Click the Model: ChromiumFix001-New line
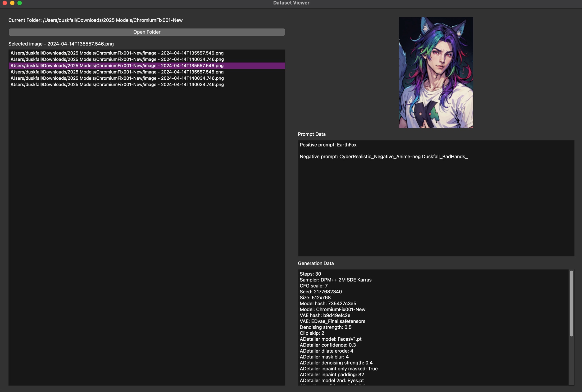This screenshot has width=582, height=392. point(333,309)
